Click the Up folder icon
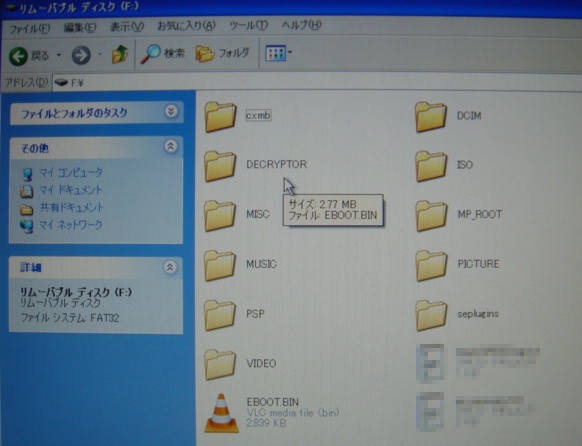Screen dimensions: 582x446 120,55
